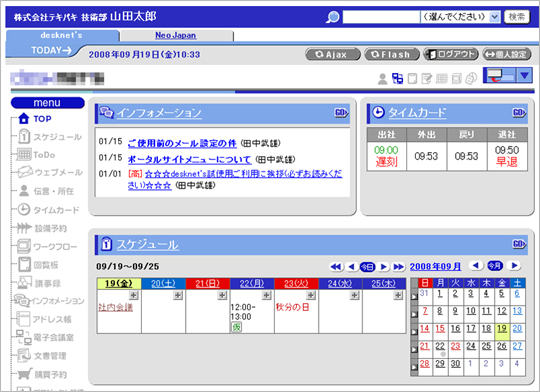Image resolution: width=540 pixels, height=392 pixels.
Task: Click the ログアウト button
Action: 451,54
